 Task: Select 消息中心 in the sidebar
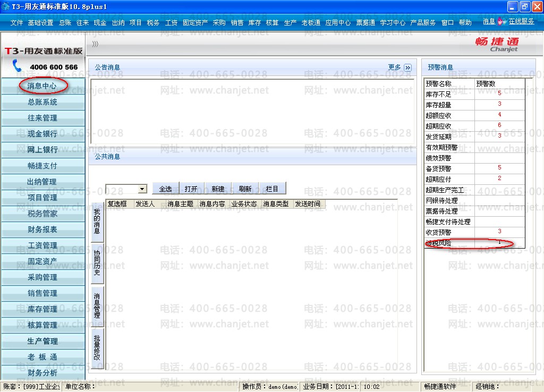pos(43,86)
